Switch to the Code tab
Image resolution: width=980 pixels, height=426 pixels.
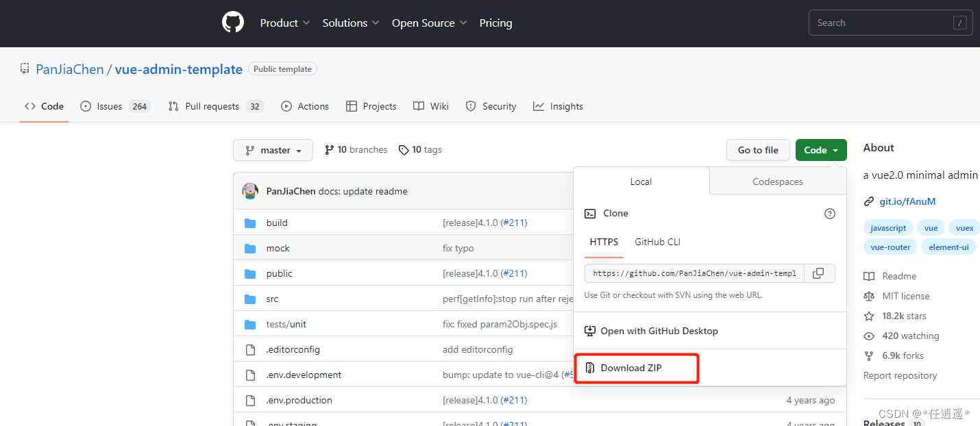[44, 106]
